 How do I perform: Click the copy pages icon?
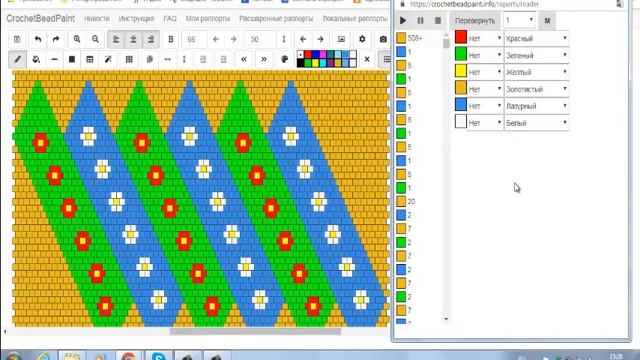click(149, 59)
